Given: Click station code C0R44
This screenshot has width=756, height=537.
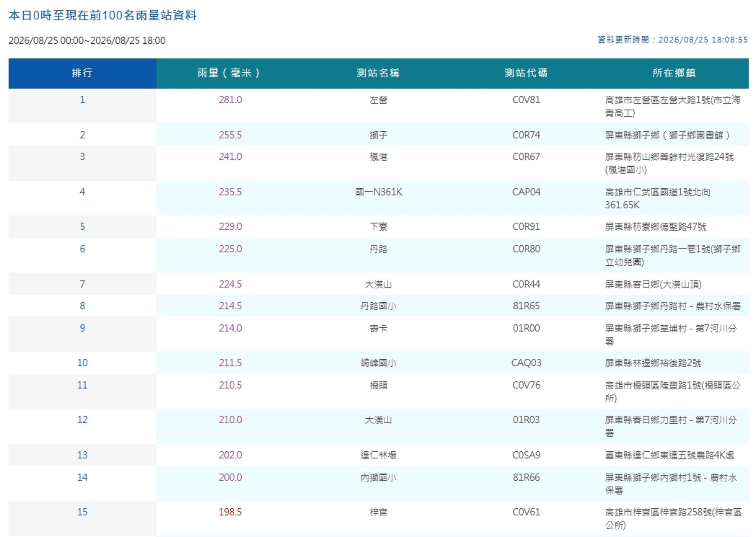Looking at the screenshot, I should click(526, 284).
